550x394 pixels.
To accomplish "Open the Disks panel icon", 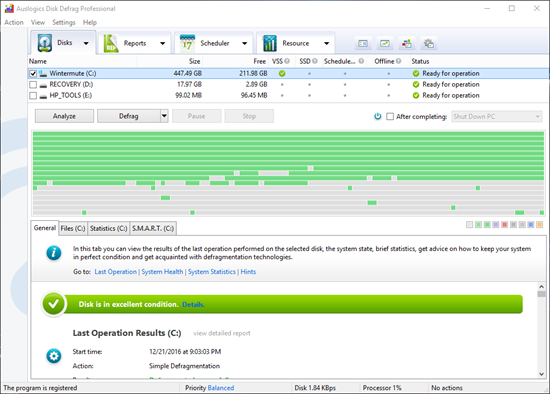I will point(45,43).
